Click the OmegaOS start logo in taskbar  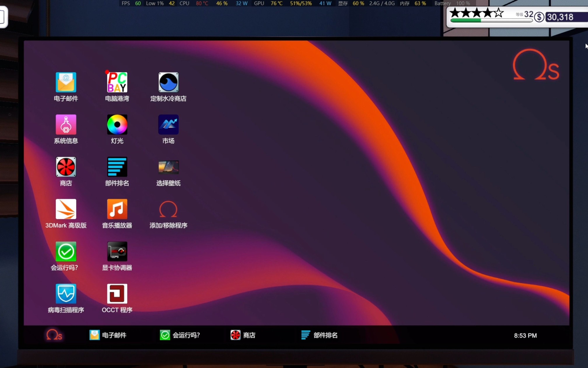click(x=54, y=335)
